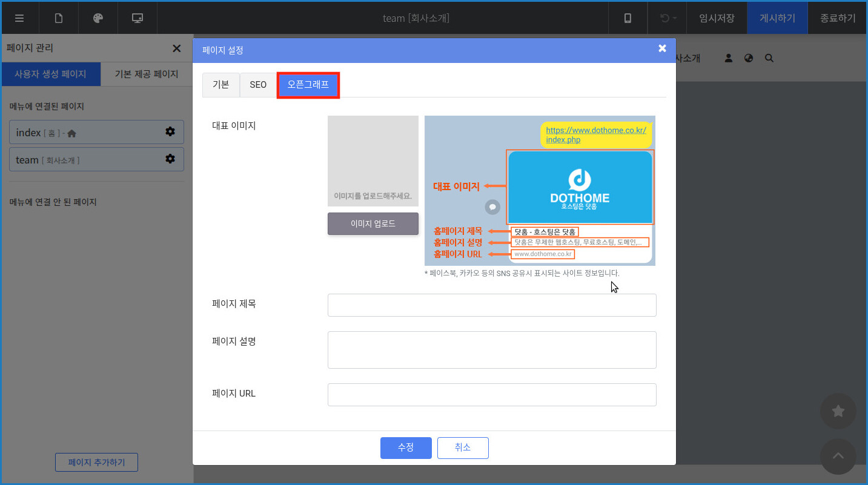Open the hamburger menu icon

(x=19, y=18)
